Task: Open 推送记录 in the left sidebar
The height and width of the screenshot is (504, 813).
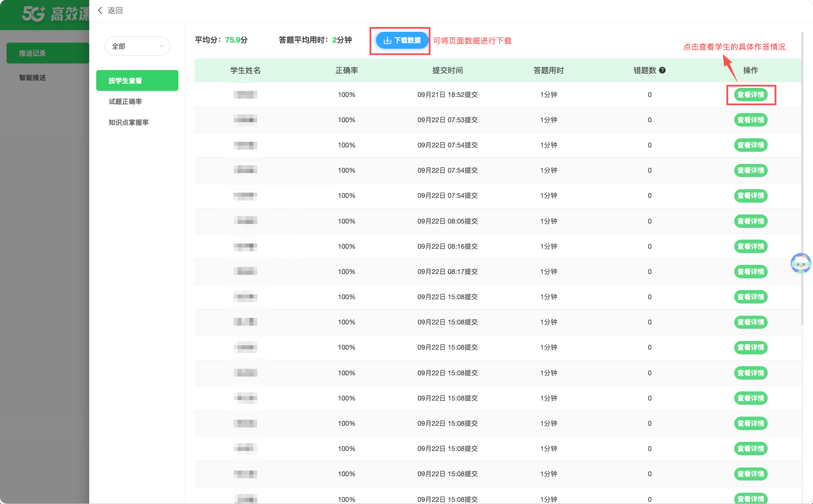Action: point(48,53)
